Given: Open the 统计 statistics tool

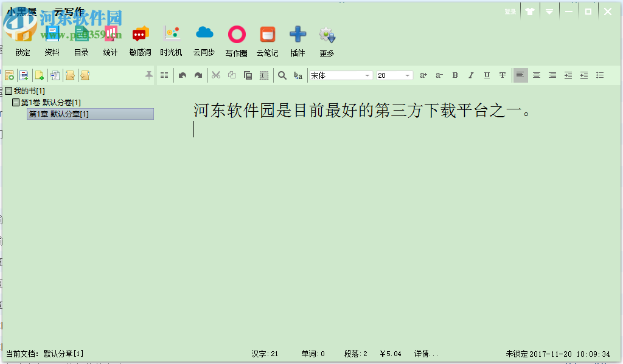Looking at the screenshot, I should coord(110,40).
